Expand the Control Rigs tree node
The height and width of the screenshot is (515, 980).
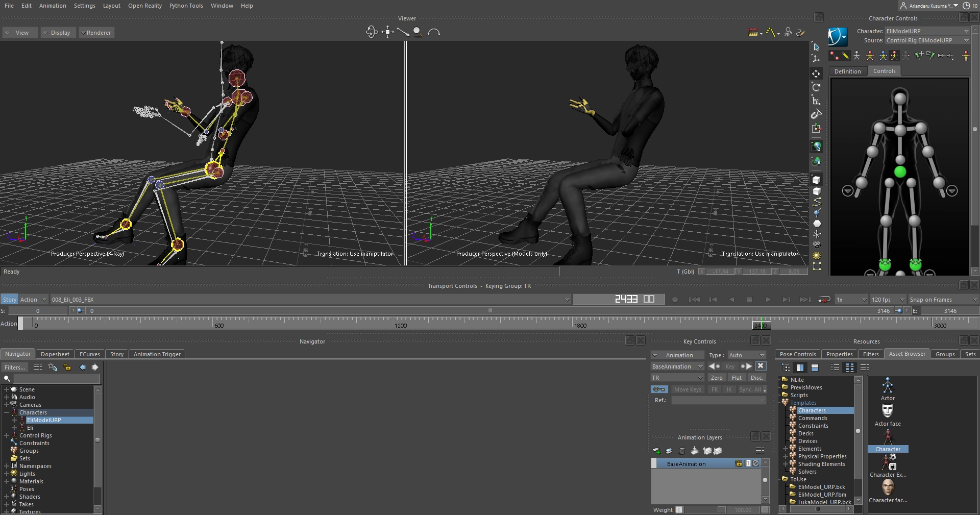(7, 435)
